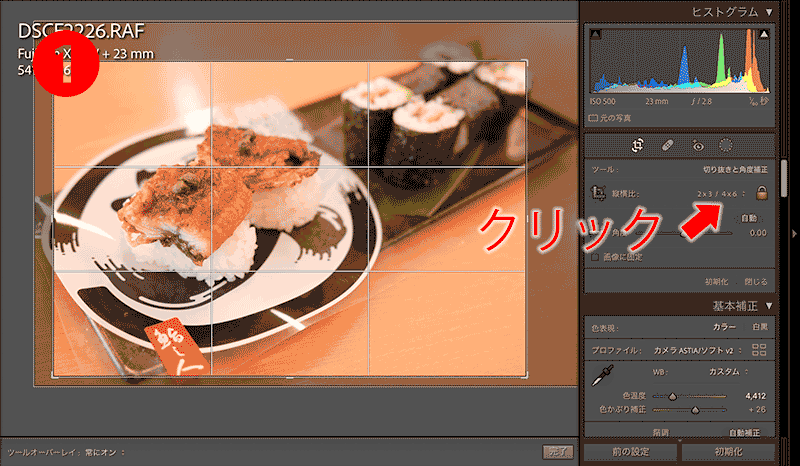800x466 pixels.
Task: Toggle the 元の写真 original photo indicator
Action: [610, 118]
